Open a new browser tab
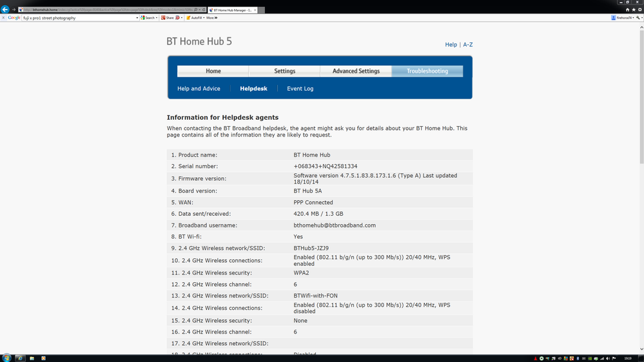 pos(261,10)
